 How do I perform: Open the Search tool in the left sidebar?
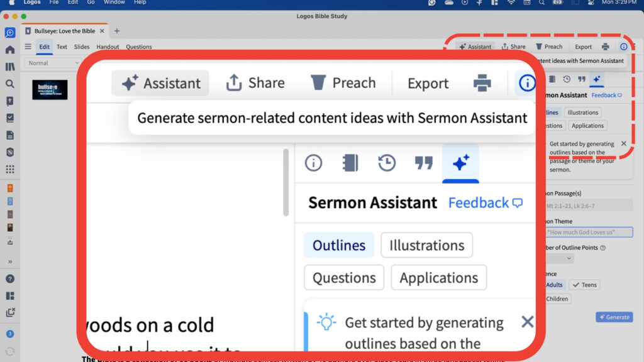pos(9,82)
